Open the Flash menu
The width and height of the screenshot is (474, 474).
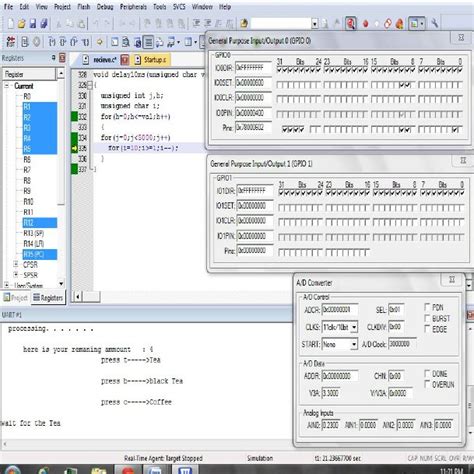coord(84,7)
